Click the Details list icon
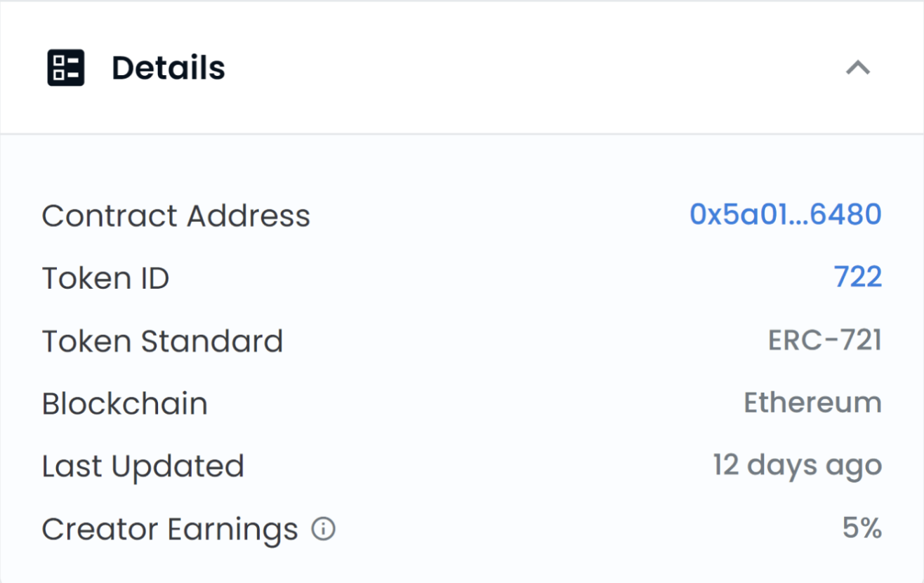 click(66, 68)
